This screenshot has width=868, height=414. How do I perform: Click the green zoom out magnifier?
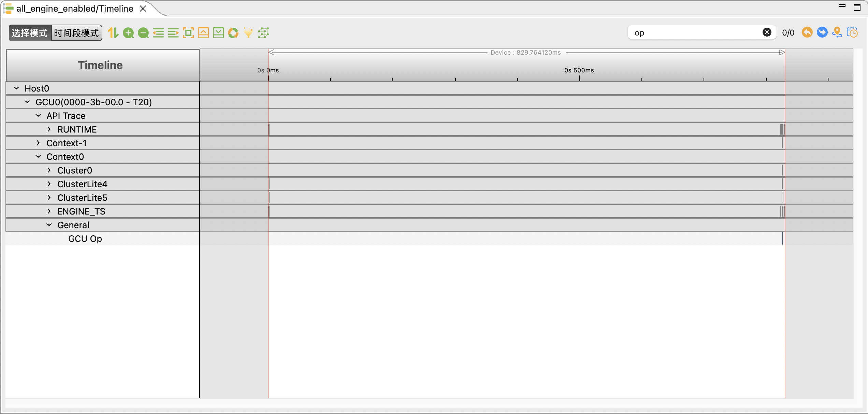click(143, 33)
